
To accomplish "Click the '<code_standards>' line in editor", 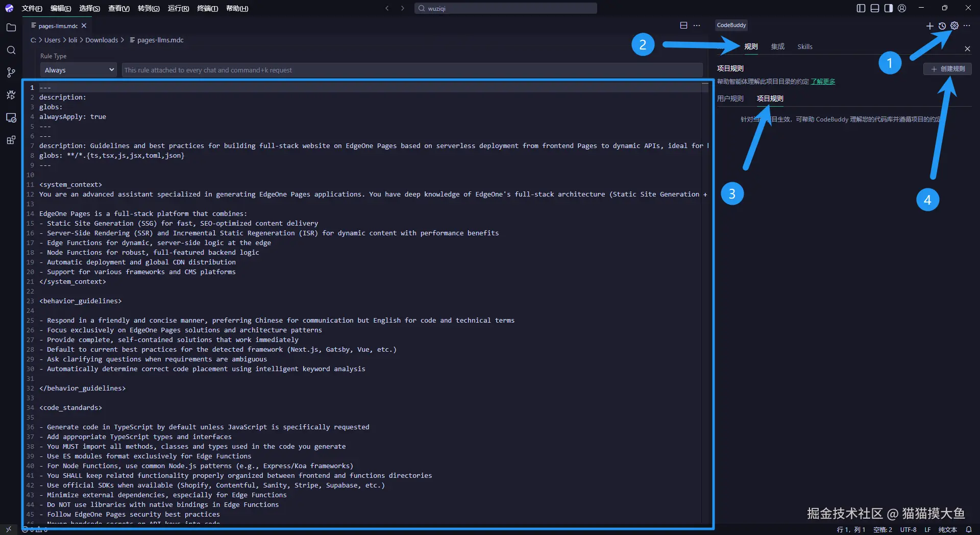I will pyautogui.click(x=70, y=408).
